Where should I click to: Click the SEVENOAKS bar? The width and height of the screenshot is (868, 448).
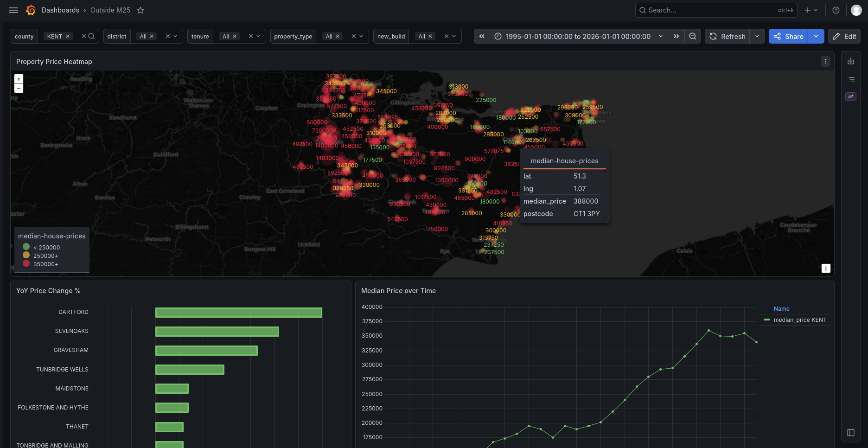pos(217,332)
